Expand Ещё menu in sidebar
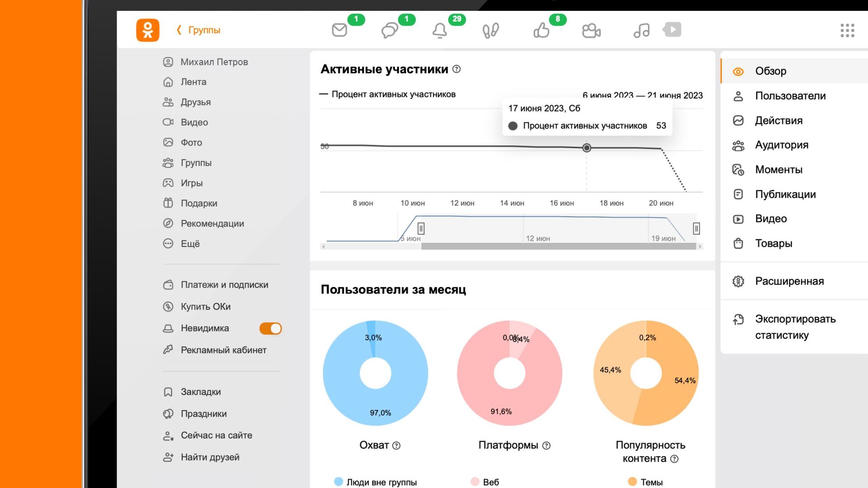The width and height of the screenshot is (868, 488). coord(181,244)
